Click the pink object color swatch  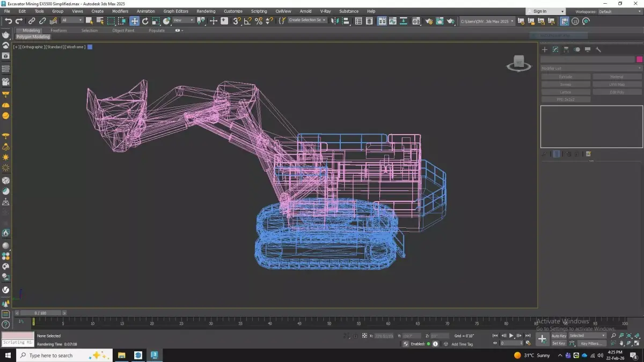pyautogui.click(x=639, y=60)
